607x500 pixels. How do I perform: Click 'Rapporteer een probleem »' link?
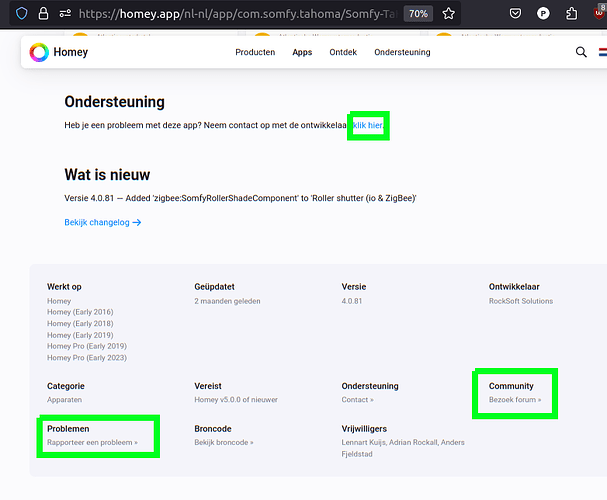(x=92, y=442)
